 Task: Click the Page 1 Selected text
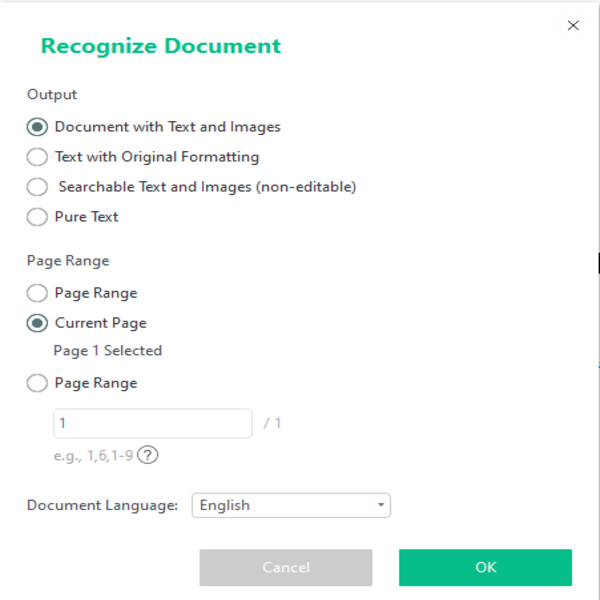coord(108,351)
